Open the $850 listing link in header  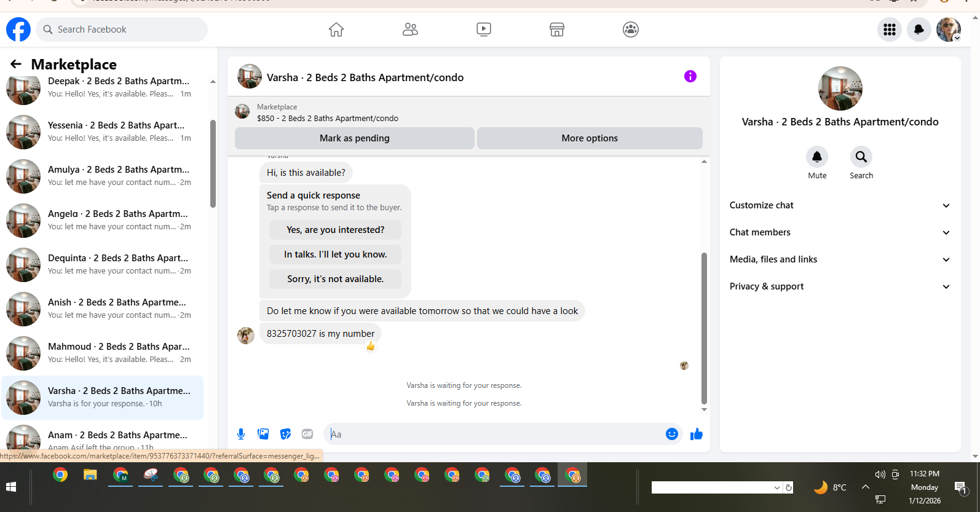(328, 119)
